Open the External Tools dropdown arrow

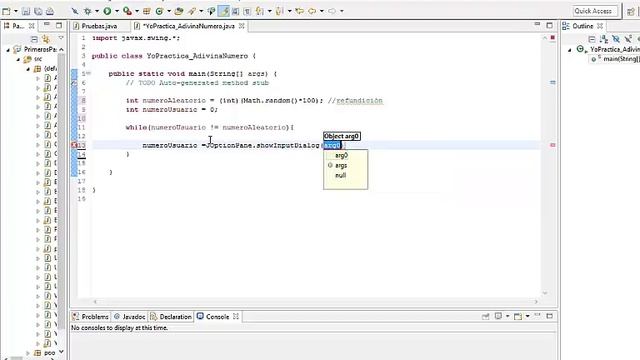pyautogui.click(x=137, y=11)
